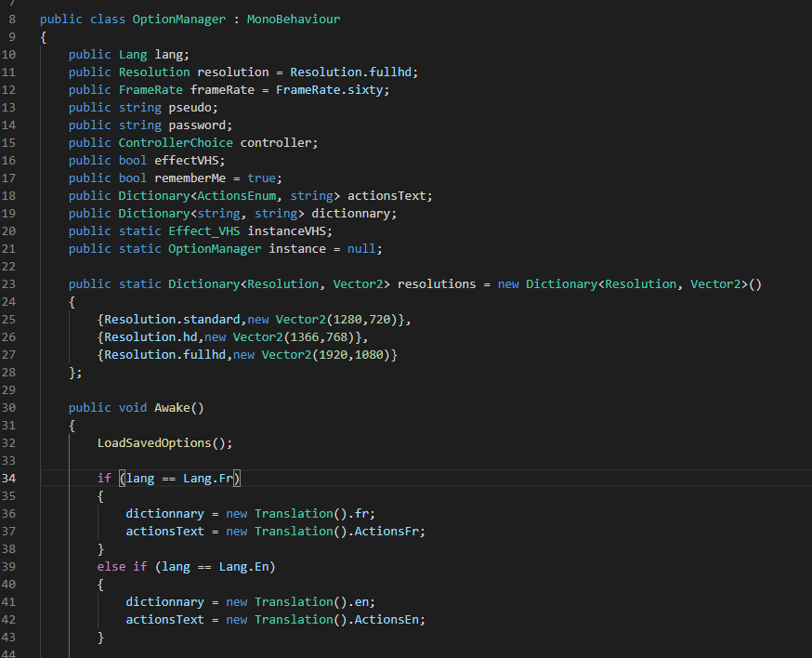Click the ControllerChoice type name
The height and width of the screenshot is (658, 812).
(175, 143)
